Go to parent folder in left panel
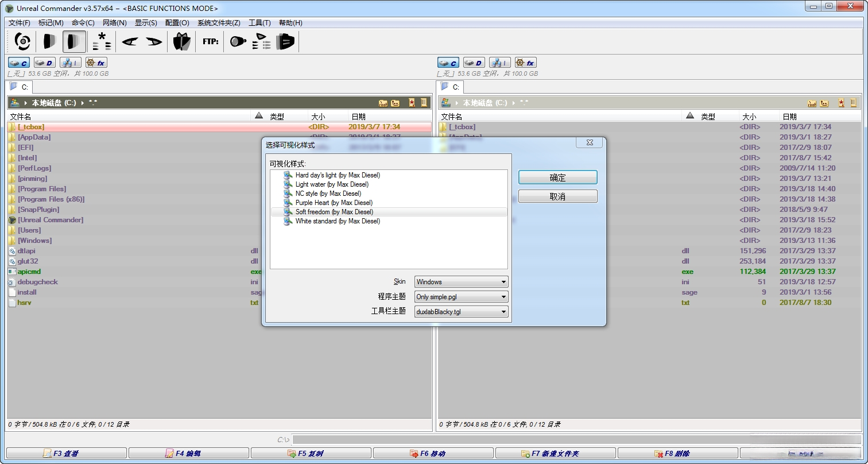Screen dimensions: 868x464 coord(396,103)
